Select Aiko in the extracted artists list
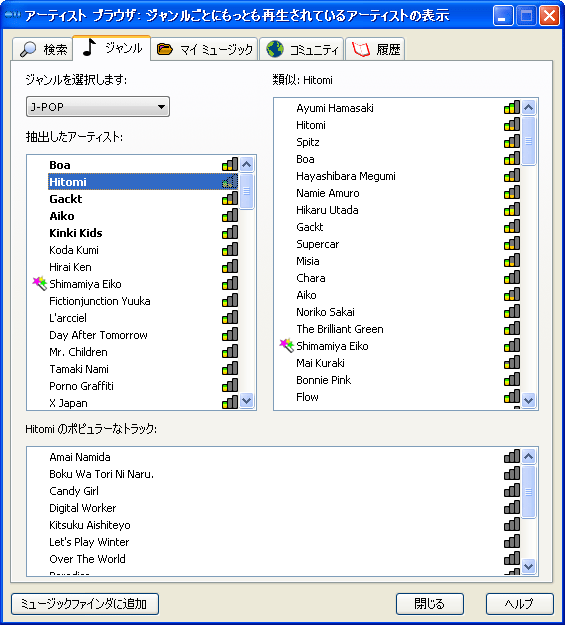This screenshot has width=565, height=625. pyautogui.click(x=62, y=216)
